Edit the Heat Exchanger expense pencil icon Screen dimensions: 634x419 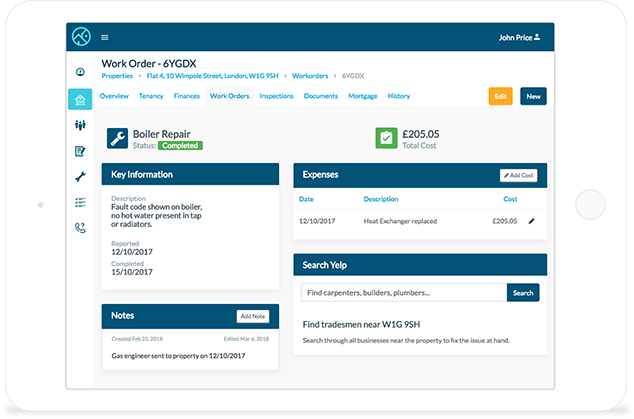pyautogui.click(x=531, y=221)
